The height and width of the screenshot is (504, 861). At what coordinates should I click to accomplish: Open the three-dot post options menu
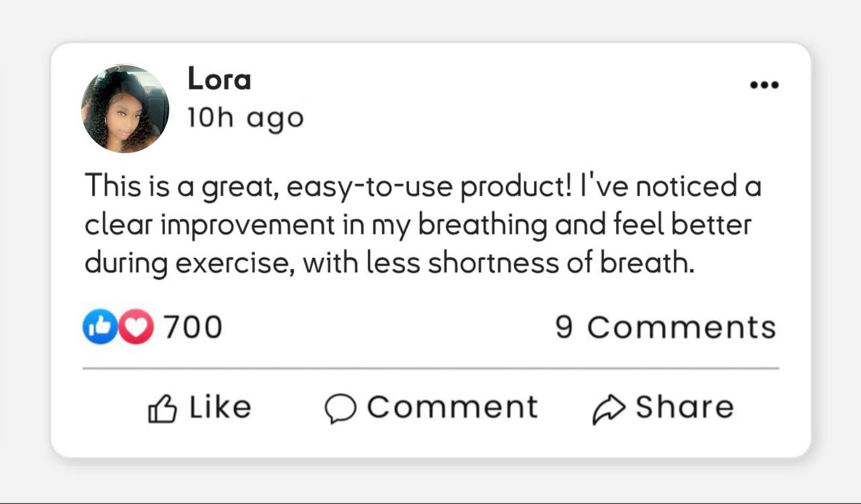point(764,85)
